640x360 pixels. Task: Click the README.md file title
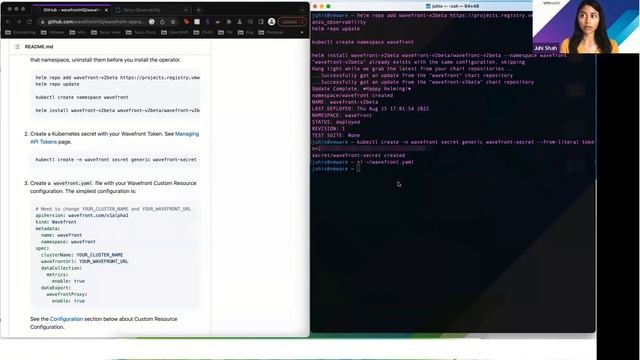pos(39,47)
